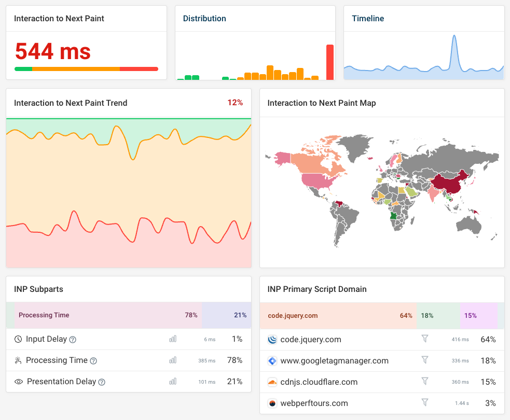Viewport: 510px width, 420px height.
Task: Open the Input Delay help tooltip
Action: [73, 339]
